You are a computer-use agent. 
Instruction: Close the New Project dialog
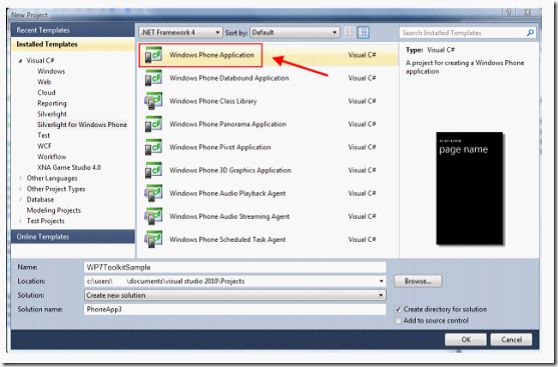click(527, 12)
